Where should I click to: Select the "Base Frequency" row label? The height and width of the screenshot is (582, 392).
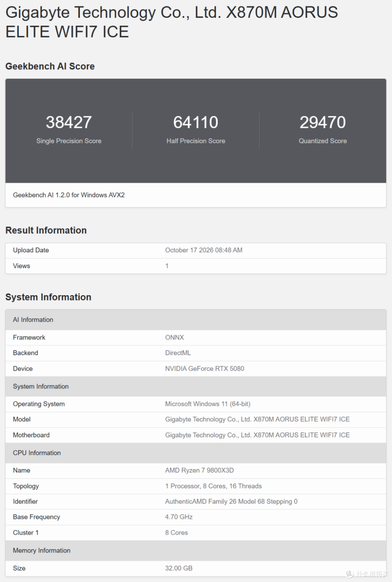pos(37,517)
